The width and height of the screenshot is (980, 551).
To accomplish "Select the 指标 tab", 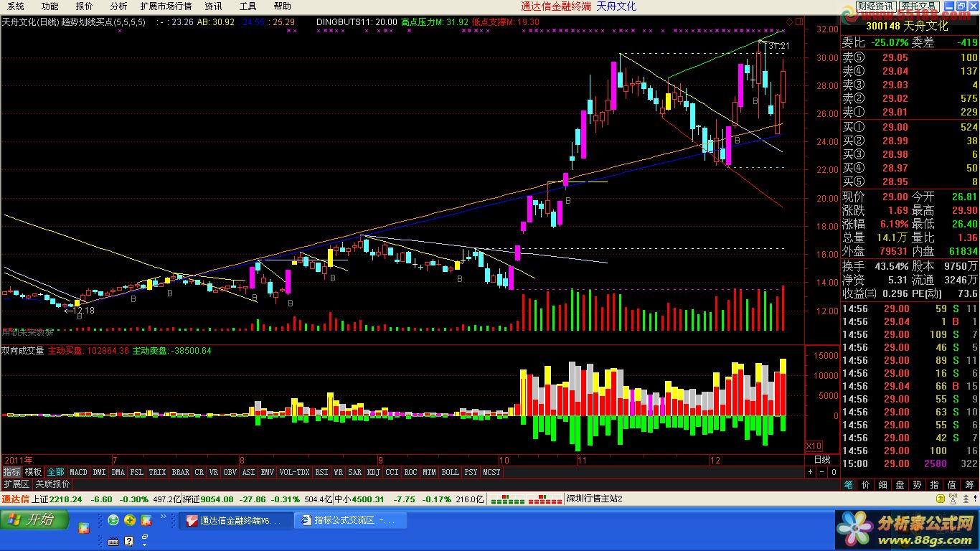I will [11, 472].
